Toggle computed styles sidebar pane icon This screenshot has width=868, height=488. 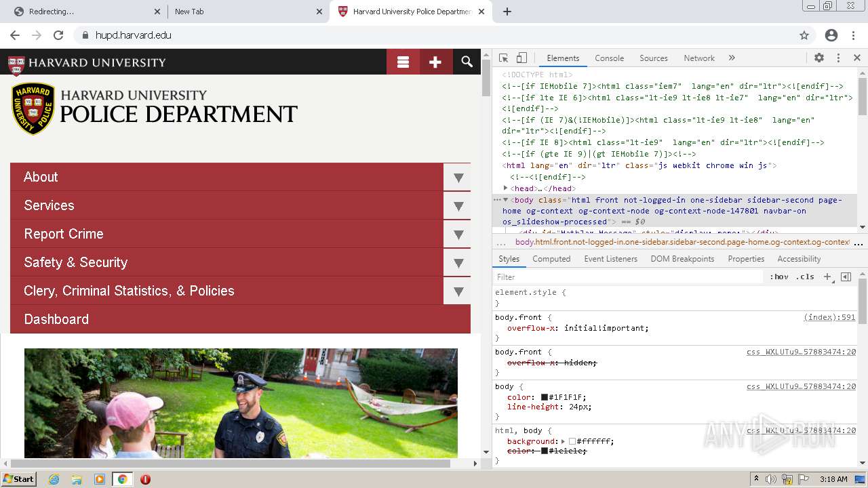846,277
